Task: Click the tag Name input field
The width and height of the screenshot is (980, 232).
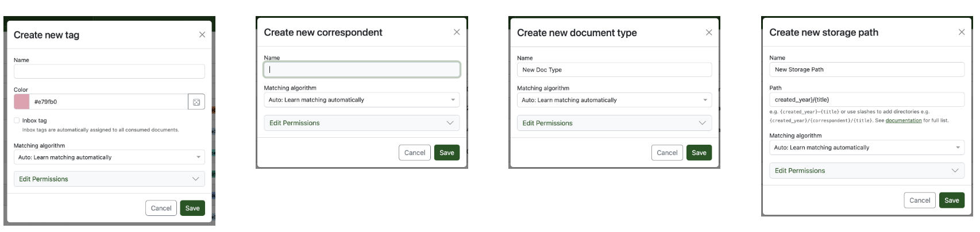Action: 109,71
